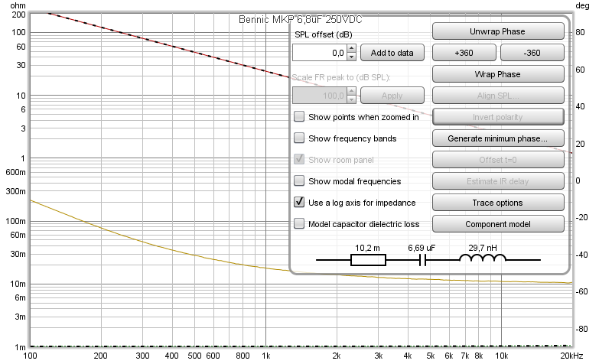This screenshot has height=364, width=612.
Task: Click the 20kHz frequency axis label
Action: (x=571, y=356)
